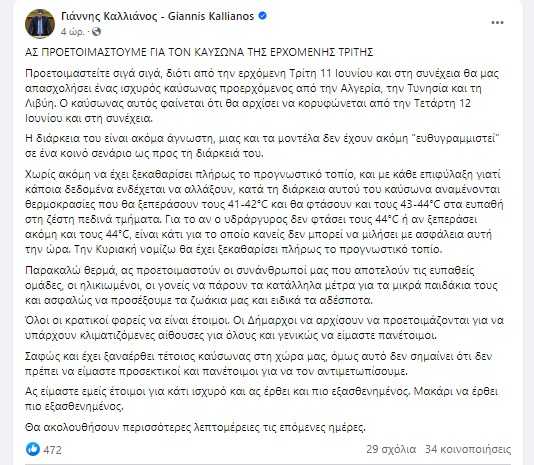
Task: Open the 34 κοινοποιήσεις shares link
Action: tap(468, 449)
